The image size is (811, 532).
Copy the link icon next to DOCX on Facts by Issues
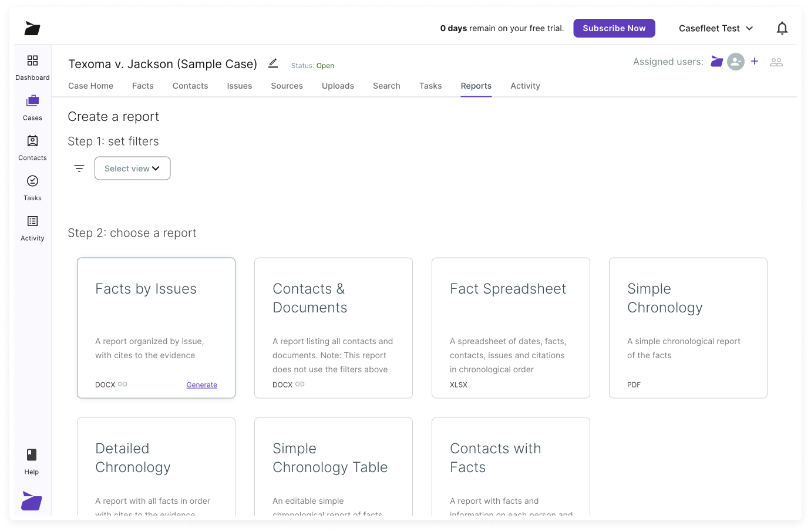coord(123,384)
